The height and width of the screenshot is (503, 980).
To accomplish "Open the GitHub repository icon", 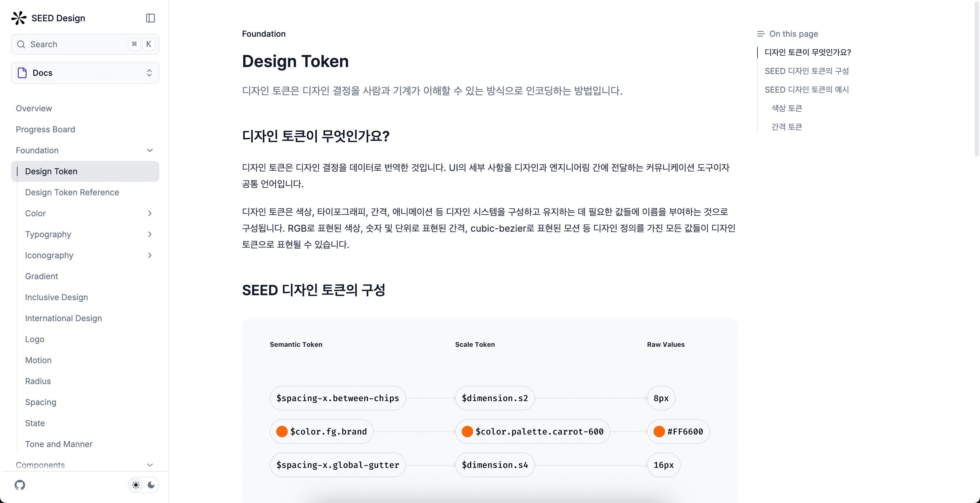I will tap(20, 485).
